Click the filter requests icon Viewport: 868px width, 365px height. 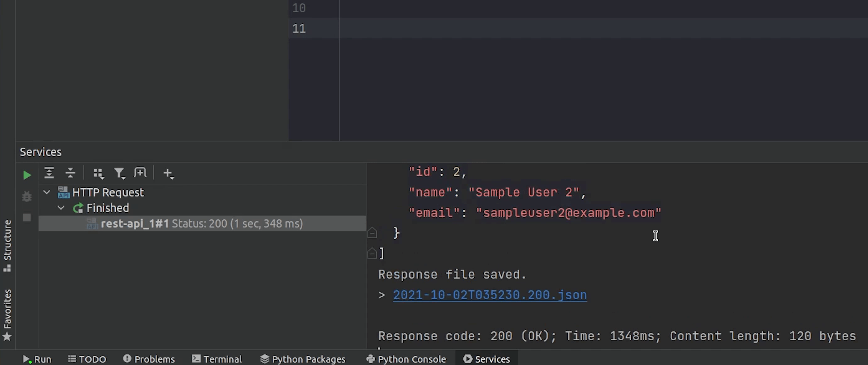120,173
